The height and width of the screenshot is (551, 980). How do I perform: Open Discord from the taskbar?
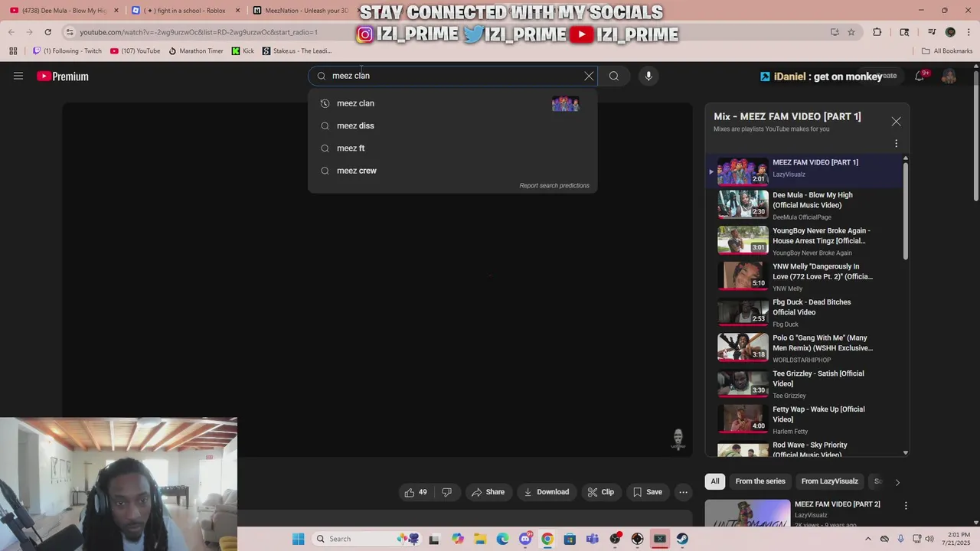525,539
